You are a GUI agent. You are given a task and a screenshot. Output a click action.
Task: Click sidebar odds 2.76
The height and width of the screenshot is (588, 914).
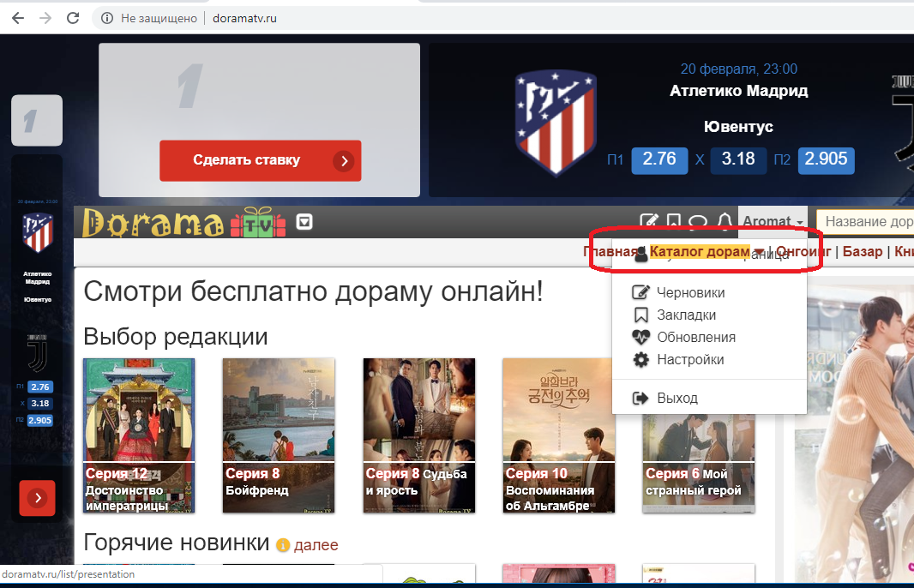pyautogui.click(x=40, y=387)
